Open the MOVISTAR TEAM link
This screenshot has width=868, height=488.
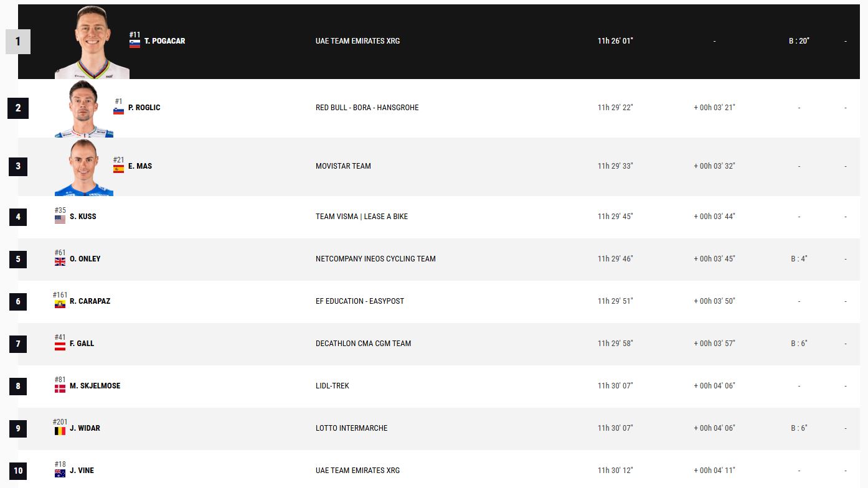click(x=343, y=166)
